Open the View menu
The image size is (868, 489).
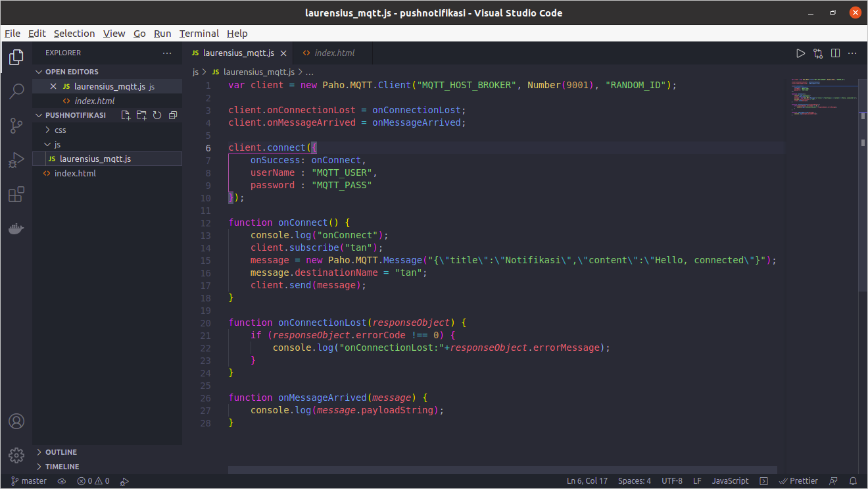point(114,34)
